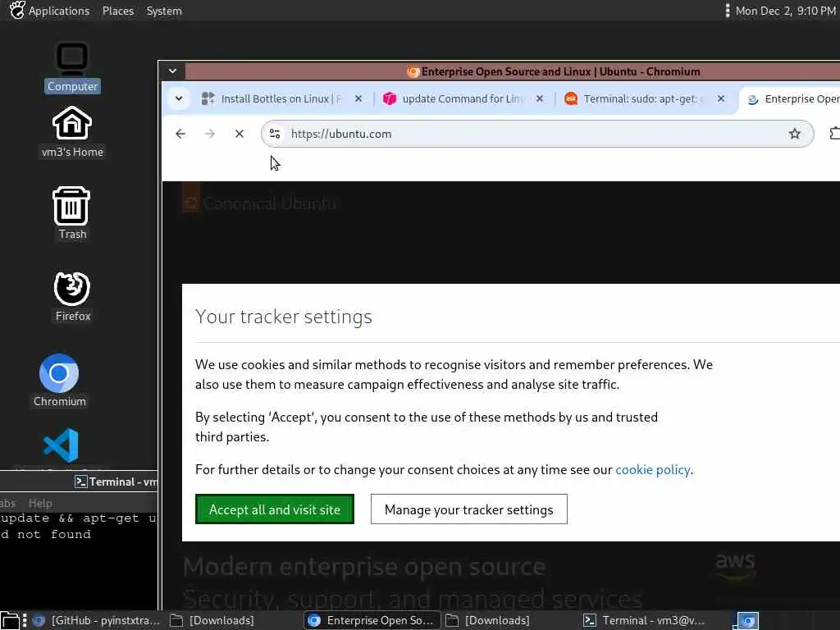Viewport: 840px width, 630px height.
Task: Accept all and visit site
Action: point(275,509)
